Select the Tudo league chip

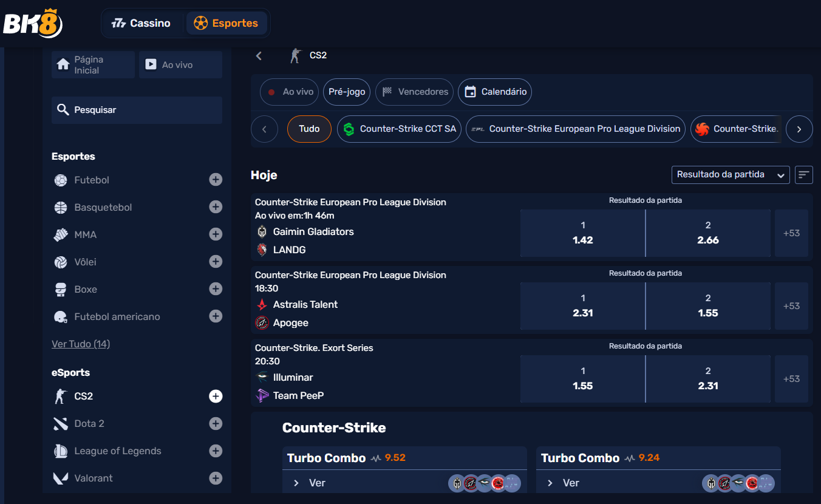click(x=309, y=129)
